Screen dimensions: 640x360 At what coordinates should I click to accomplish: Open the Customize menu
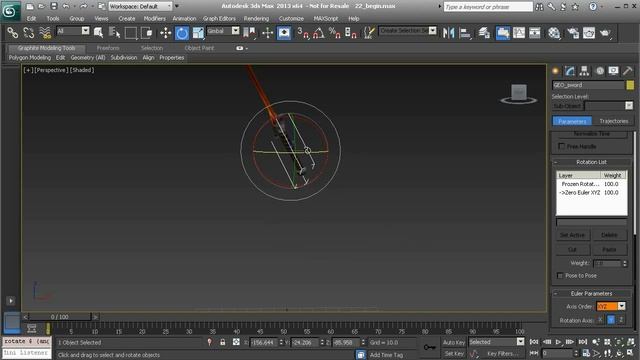click(x=291, y=18)
